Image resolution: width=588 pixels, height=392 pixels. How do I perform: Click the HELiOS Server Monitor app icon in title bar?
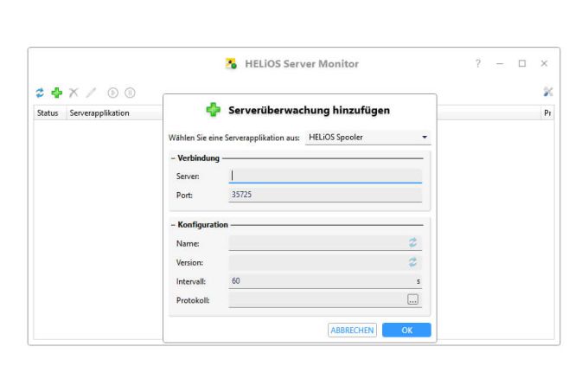(231, 63)
